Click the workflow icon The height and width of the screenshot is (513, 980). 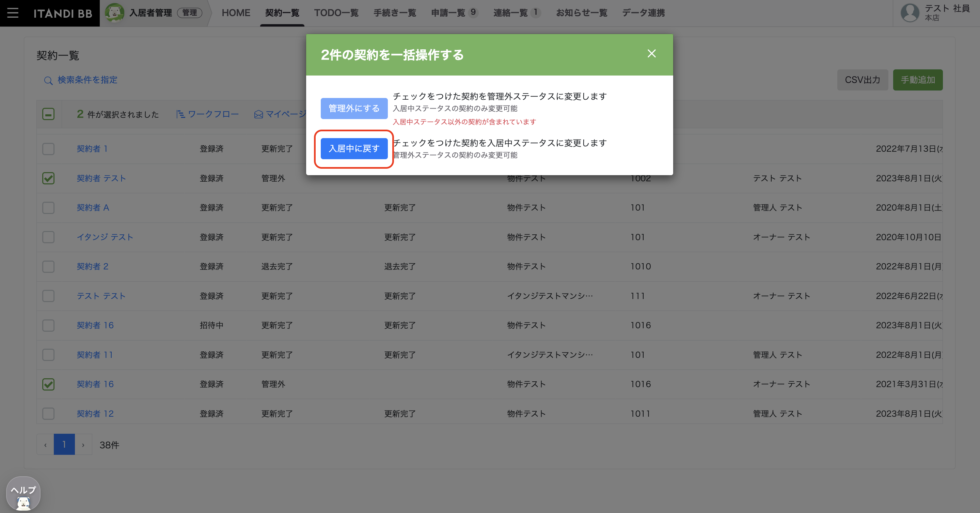(180, 114)
